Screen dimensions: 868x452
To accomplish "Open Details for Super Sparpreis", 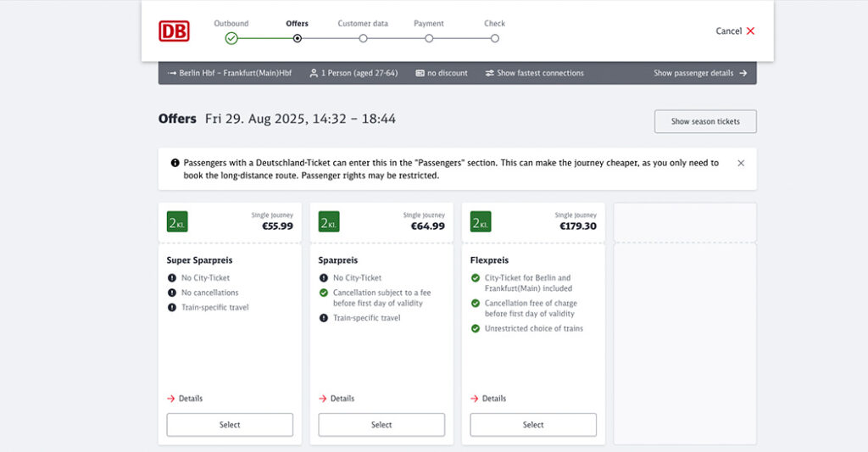I will click(x=185, y=399).
